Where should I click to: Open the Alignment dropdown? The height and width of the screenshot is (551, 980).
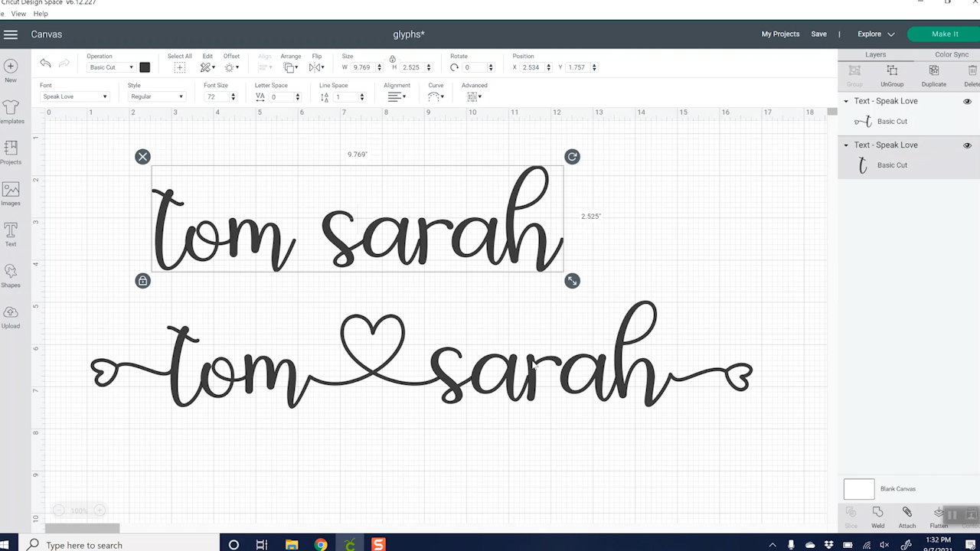(x=397, y=96)
